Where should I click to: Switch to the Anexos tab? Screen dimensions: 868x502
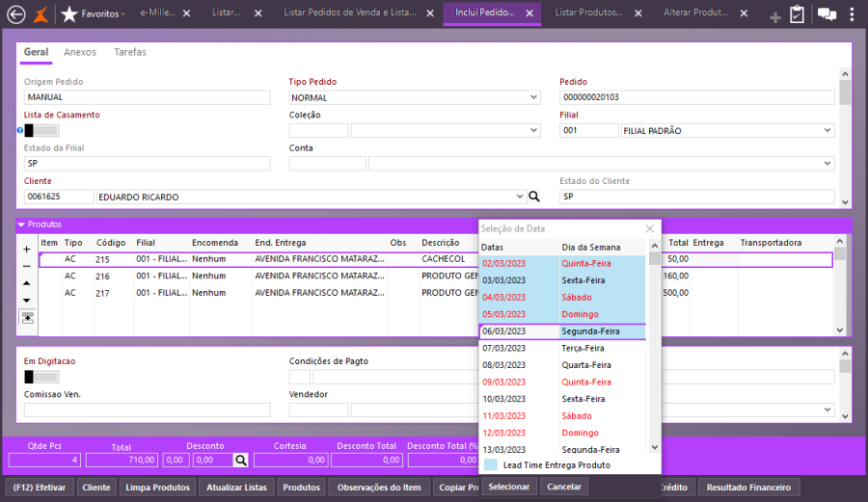pyautogui.click(x=80, y=52)
